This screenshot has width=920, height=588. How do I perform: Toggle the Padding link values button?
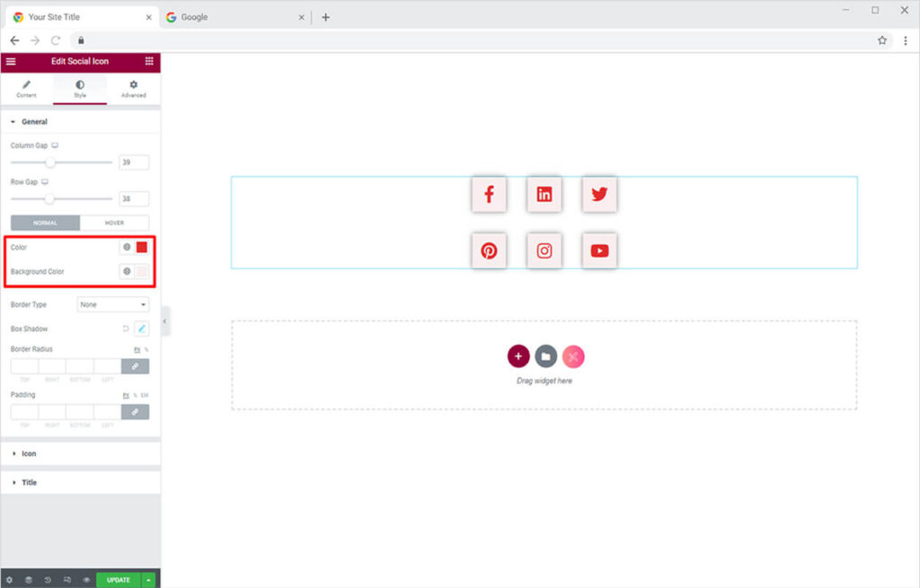[x=135, y=412]
